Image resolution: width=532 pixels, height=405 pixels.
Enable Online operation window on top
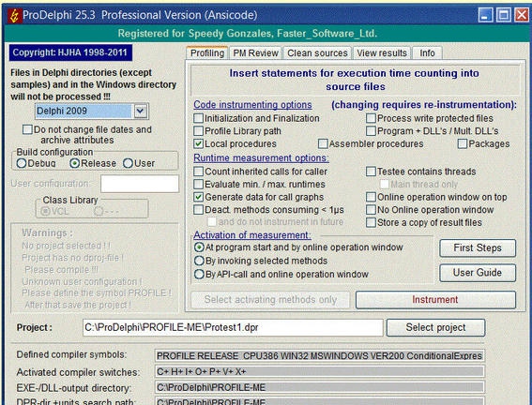[x=371, y=197]
